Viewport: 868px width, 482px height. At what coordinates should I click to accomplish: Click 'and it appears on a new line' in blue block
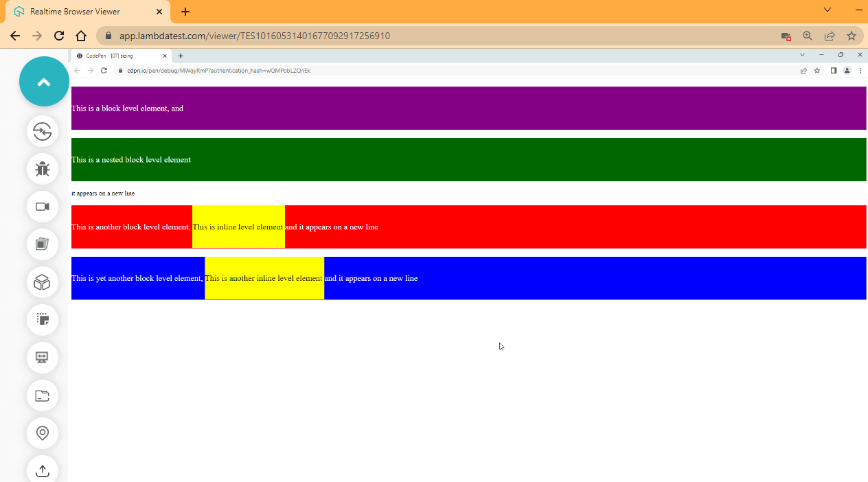pyautogui.click(x=371, y=279)
